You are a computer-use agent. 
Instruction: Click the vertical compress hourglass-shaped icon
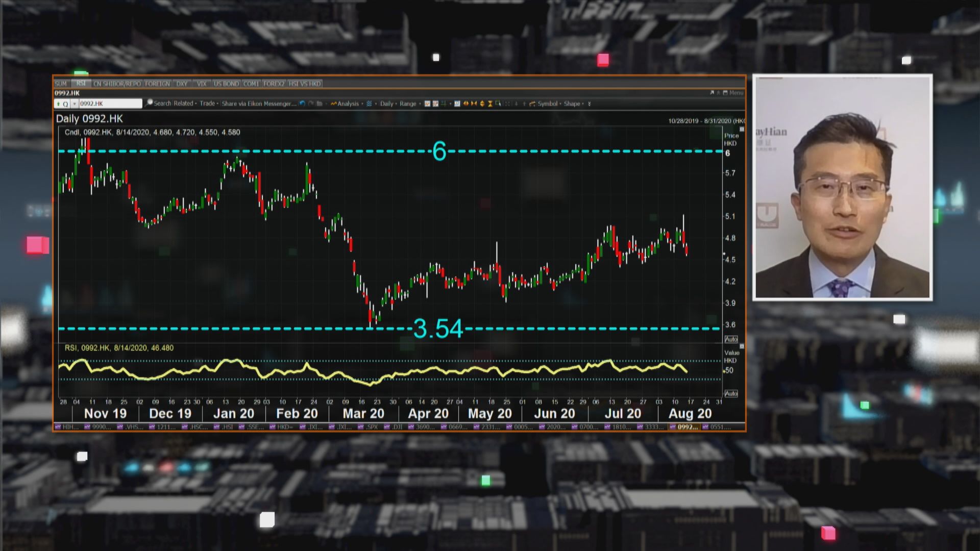[x=490, y=104]
